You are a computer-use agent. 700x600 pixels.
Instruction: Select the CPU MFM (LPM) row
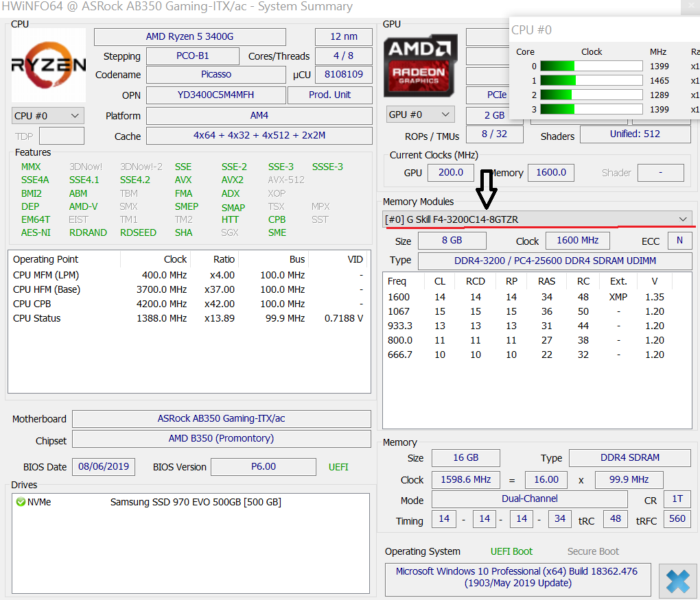189,275
